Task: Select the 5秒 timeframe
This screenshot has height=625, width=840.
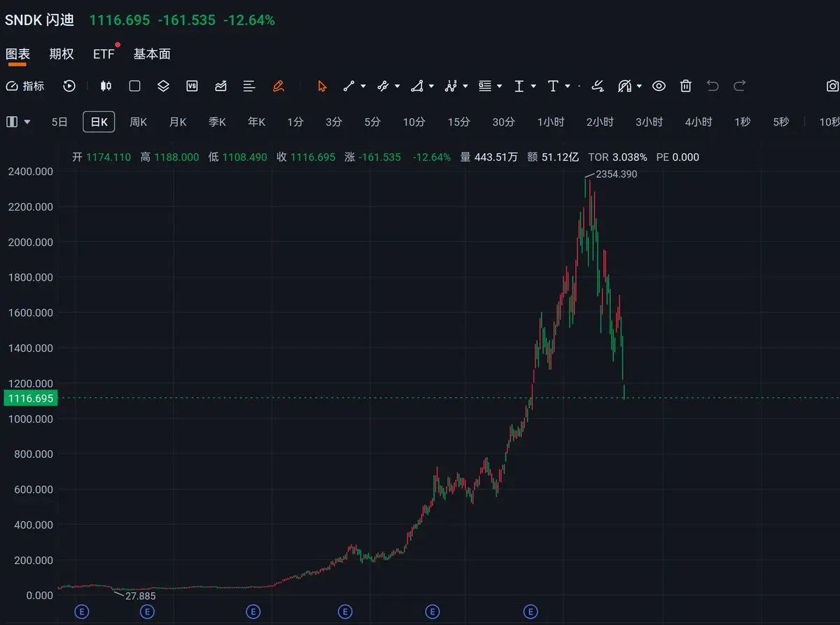Action: coord(781,122)
